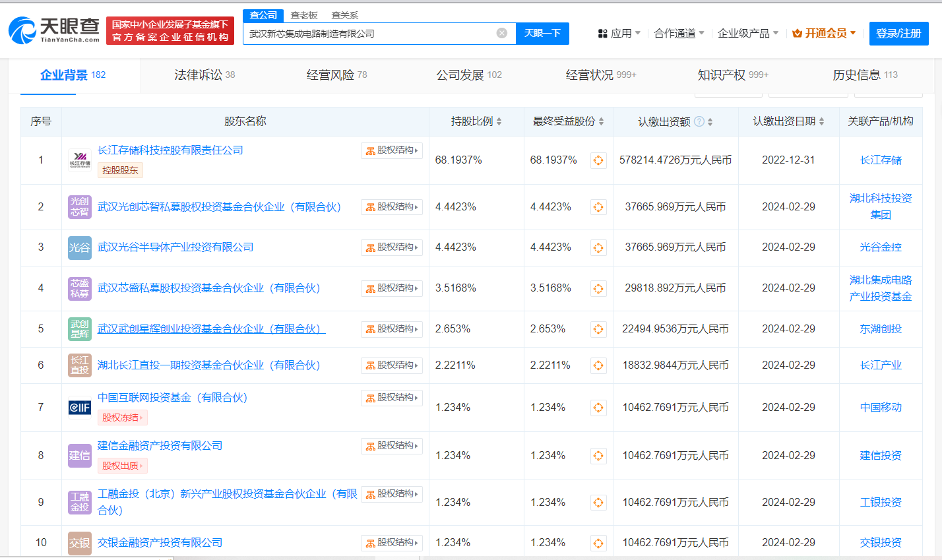This screenshot has width=942, height=560.
Task: Expand 股权结构 for 中国互联网投资基金
Action: coord(392,398)
